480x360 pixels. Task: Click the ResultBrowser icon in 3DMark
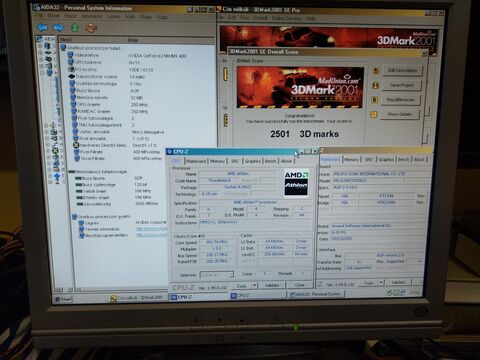pyautogui.click(x=375, y=100)
